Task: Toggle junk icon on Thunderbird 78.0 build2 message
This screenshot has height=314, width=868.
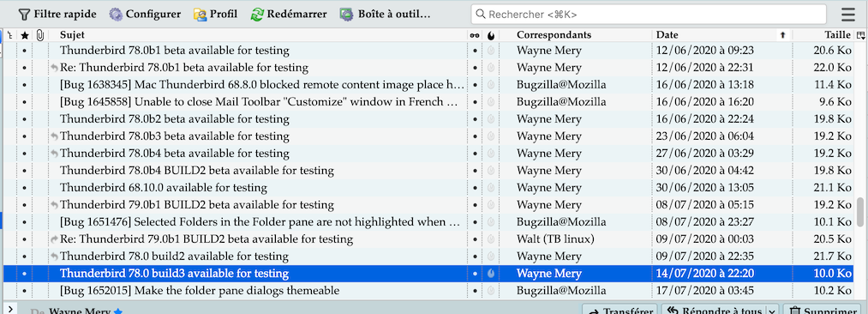Action: 490,257
